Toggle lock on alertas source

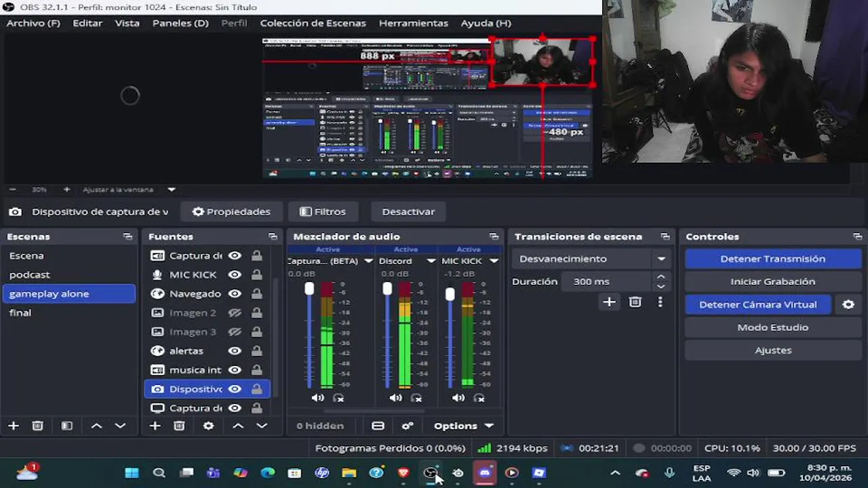tap(256, 350)
